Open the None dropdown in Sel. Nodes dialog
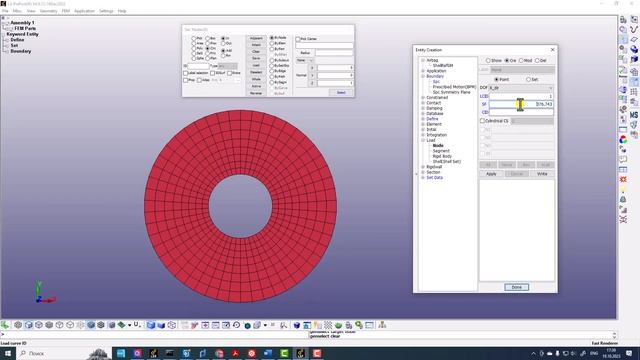Screen dimensions: 640x360 click(305, 60)
